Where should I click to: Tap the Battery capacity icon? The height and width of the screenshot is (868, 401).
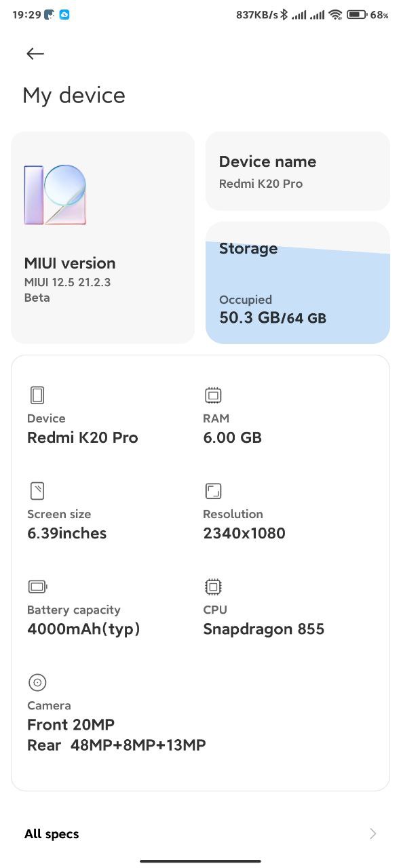[37, 586]
